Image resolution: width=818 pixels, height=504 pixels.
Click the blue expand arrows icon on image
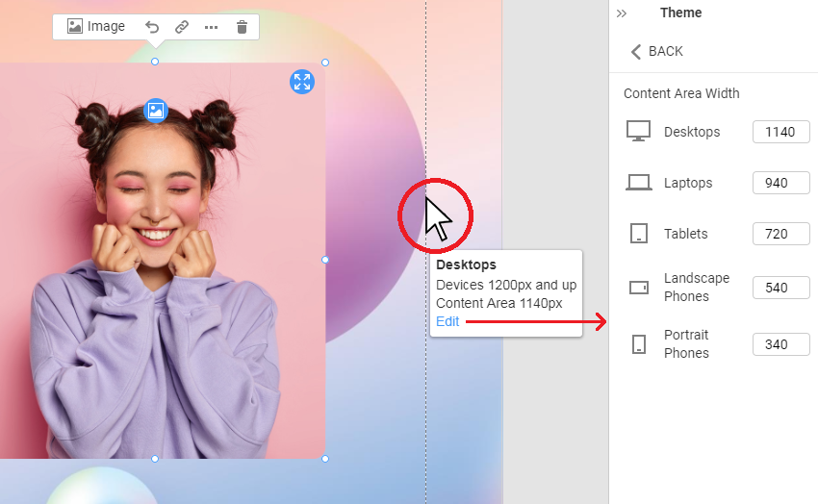302,82
